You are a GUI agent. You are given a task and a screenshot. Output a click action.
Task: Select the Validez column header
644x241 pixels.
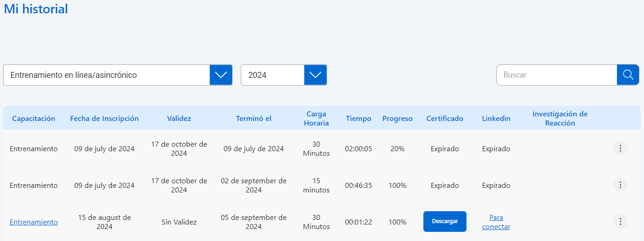click(x=179, y=118)
